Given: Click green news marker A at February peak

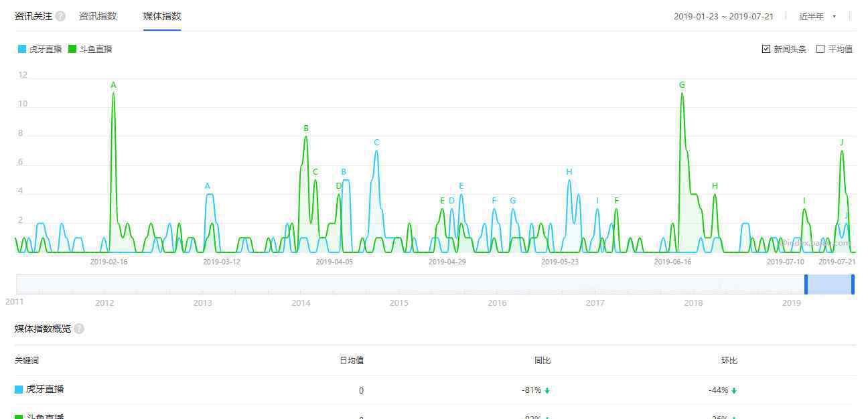Looking at the screenshot, I should pyautogui.click(x=113, y=85).
